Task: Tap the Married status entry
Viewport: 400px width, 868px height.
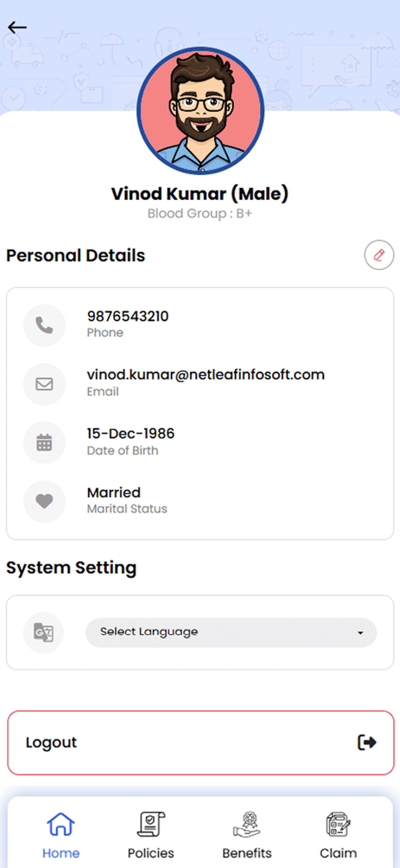Action: click(114, 493)
